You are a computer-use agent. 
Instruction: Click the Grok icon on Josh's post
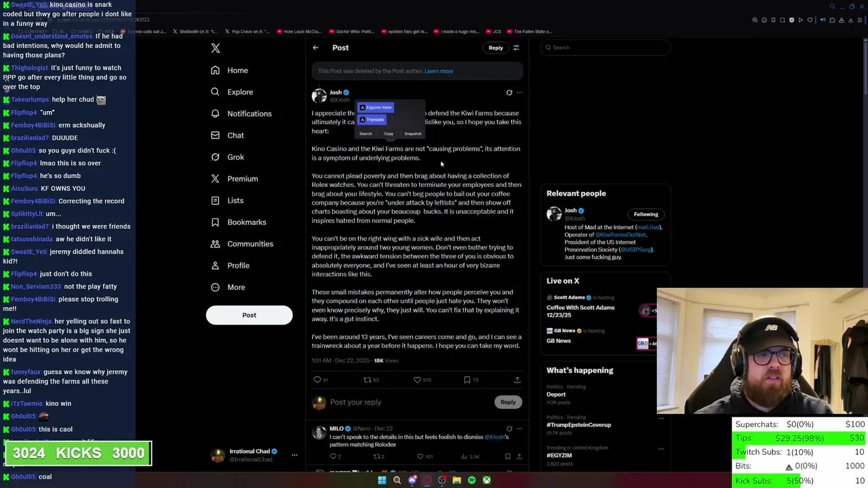tap(509, 93)
